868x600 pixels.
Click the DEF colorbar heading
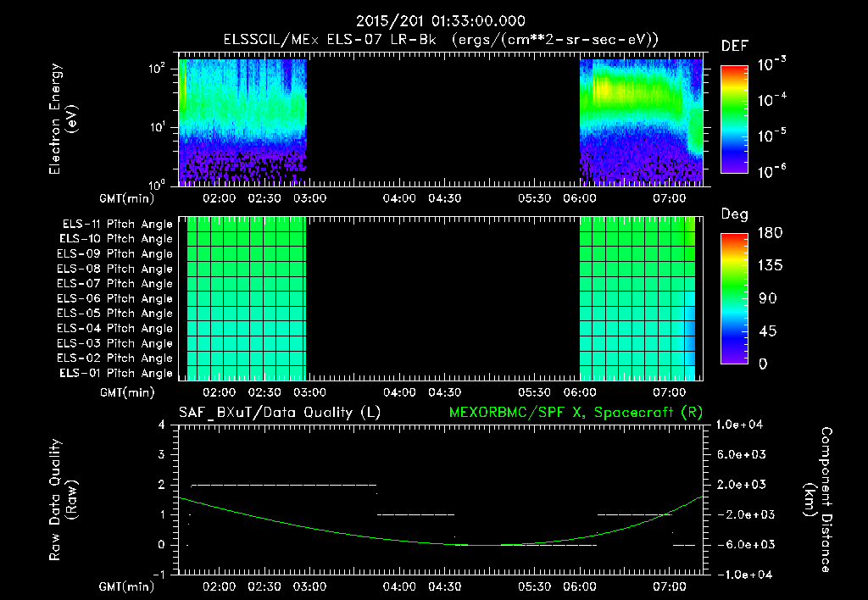735,47
